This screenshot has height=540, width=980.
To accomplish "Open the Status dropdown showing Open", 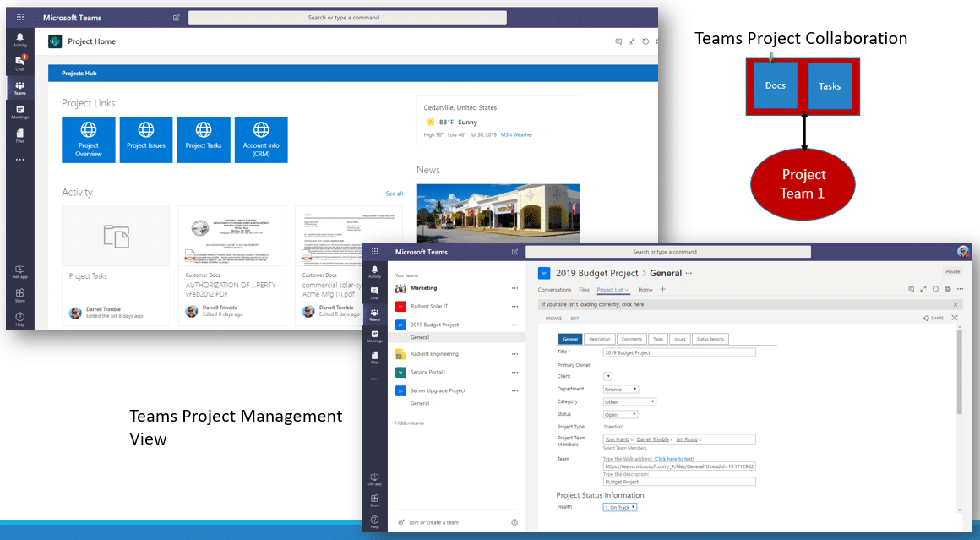I will point(621,414).
